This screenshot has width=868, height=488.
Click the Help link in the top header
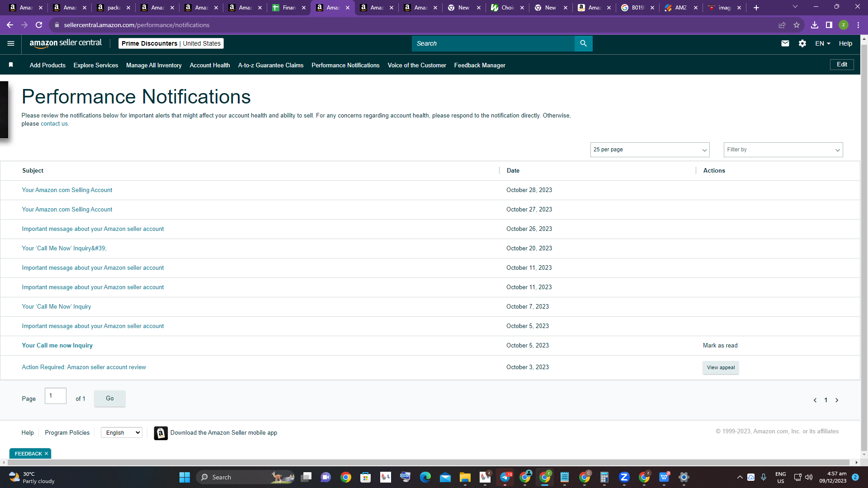845,43
